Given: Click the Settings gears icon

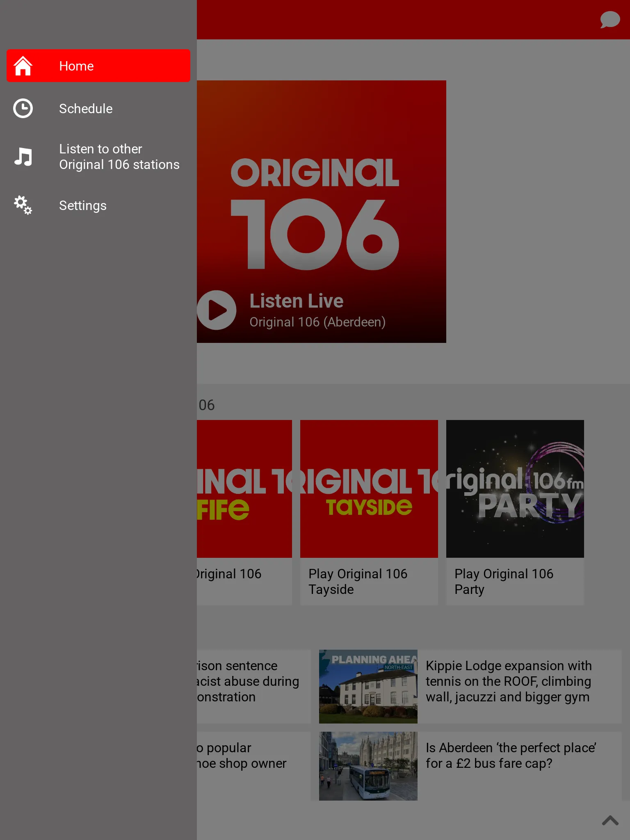Looking at the screenshot, I should point(23,205).
